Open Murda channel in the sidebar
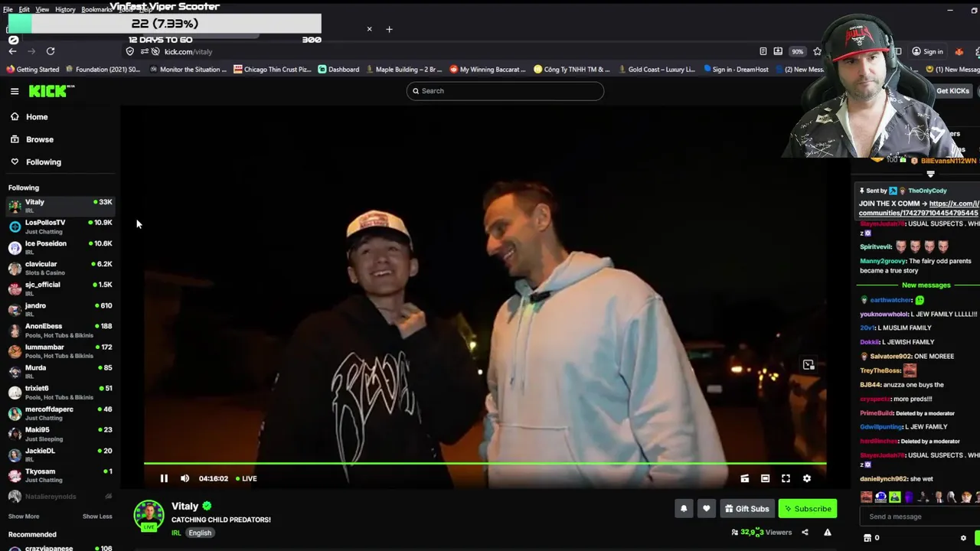Screen dimensions: 980x551 (x=60, y=371)
